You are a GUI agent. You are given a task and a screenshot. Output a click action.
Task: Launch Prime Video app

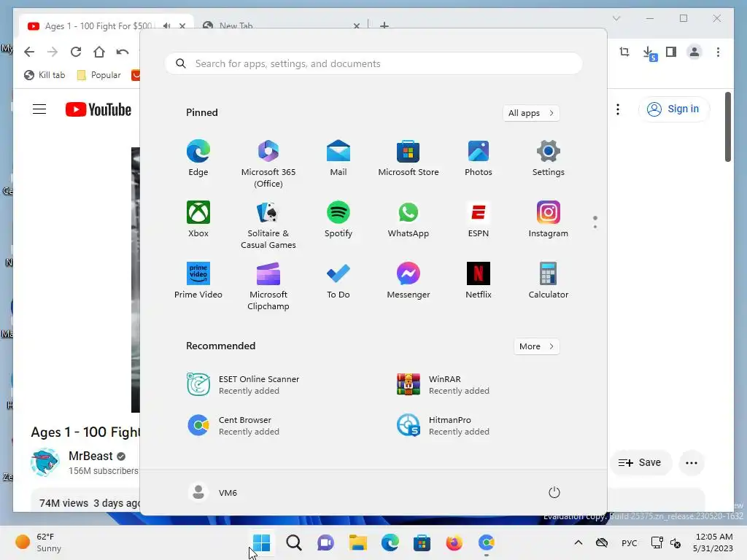pos(198,280)
